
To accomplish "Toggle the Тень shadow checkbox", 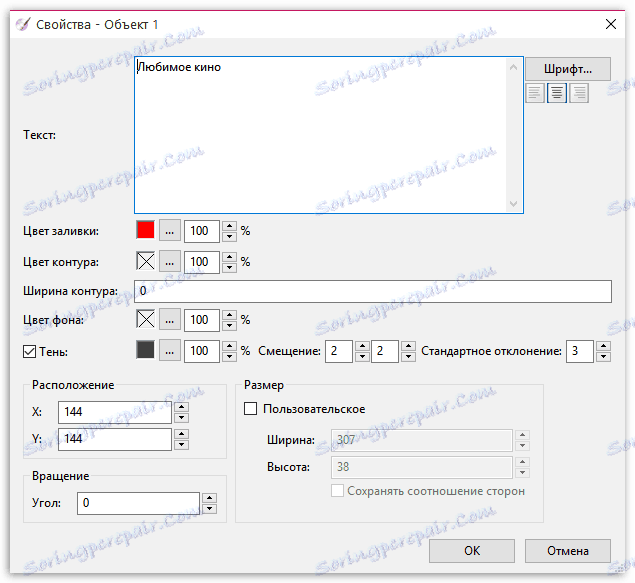I will point(30,351).
